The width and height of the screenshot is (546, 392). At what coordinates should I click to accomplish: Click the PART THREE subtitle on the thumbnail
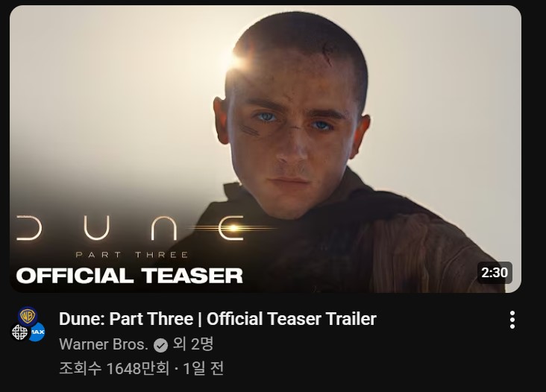click(x=132, y=255)
